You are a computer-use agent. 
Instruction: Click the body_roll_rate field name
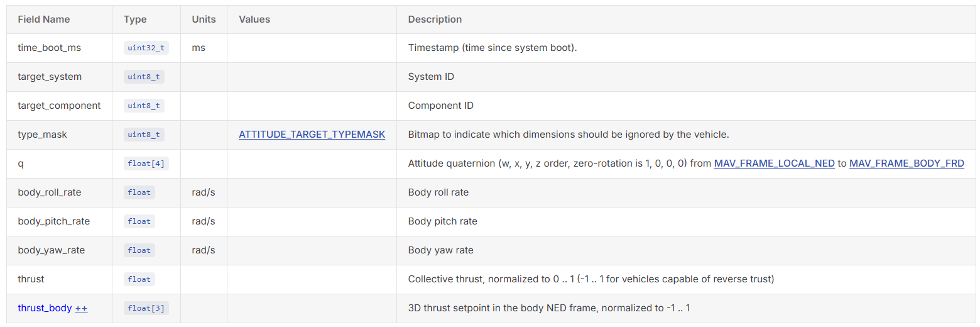(50, 192)
